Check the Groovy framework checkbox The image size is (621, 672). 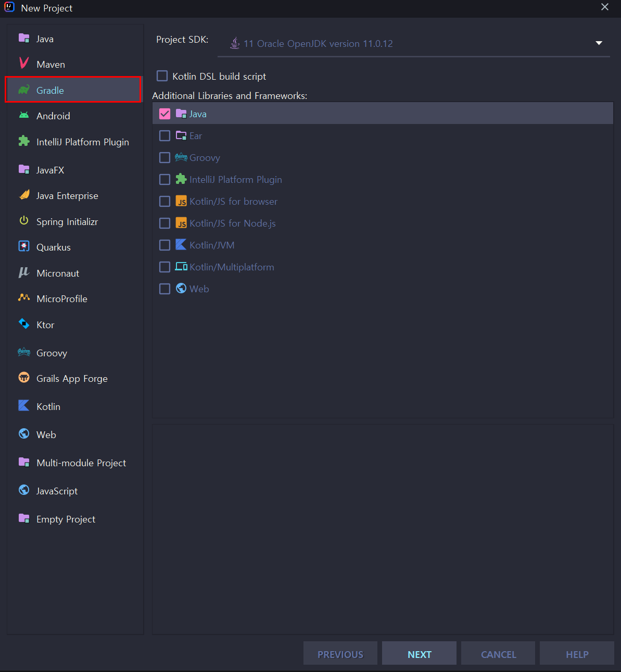pyautogui.click(x=164, y=157)
